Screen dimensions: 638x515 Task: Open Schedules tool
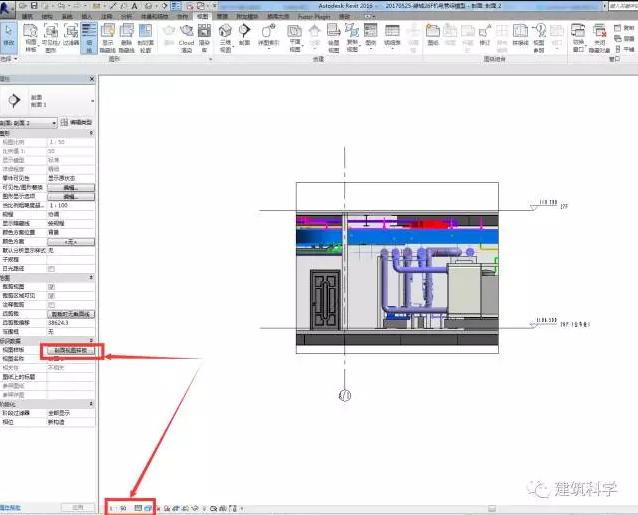pos(392,36)
